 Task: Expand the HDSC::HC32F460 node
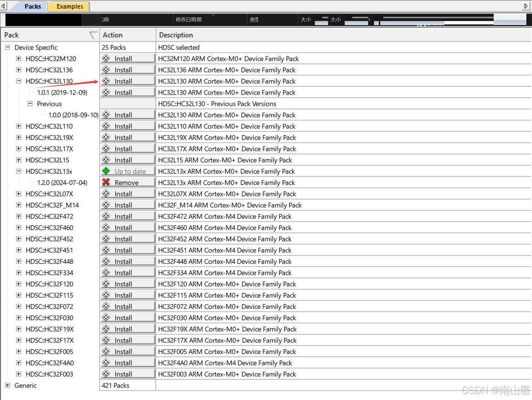coord(18,228)
